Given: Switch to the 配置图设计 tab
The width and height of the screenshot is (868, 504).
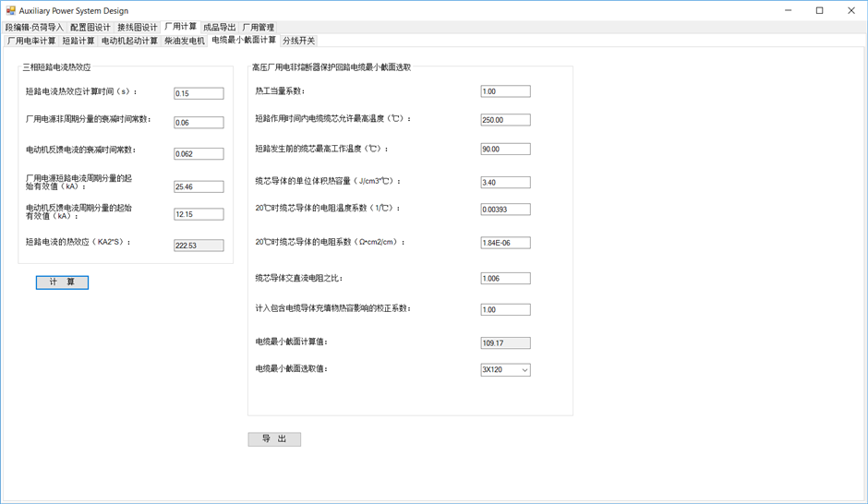Looking at the screenshot, I should pos(90,27).
